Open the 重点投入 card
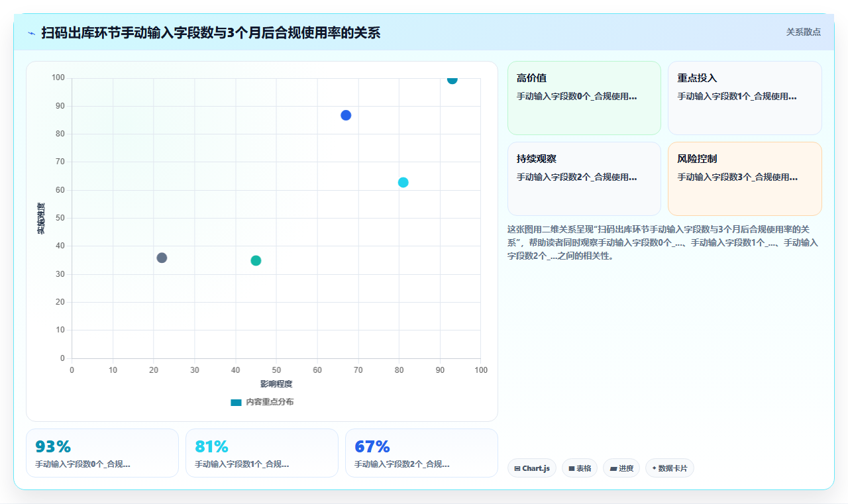Screen dimensions: 848x504 pos(745,98)
